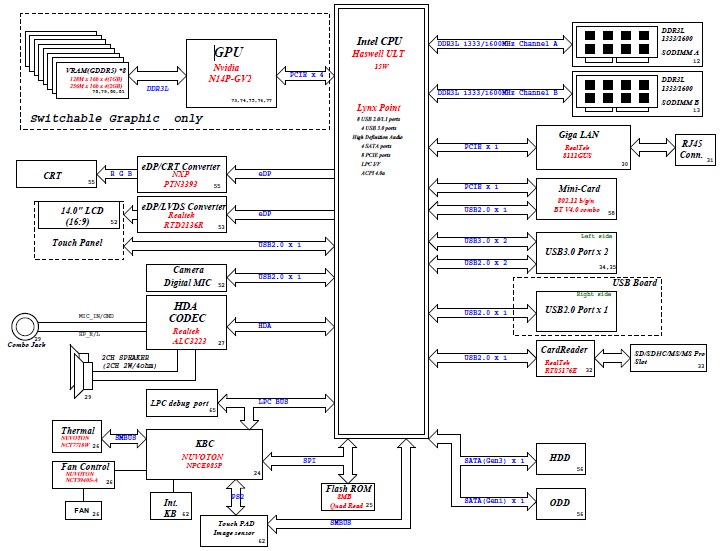The width and height of the screenshot is (722, 551).
Task: Select the Thermal NUVOTON block
Action: coord(77,436)
